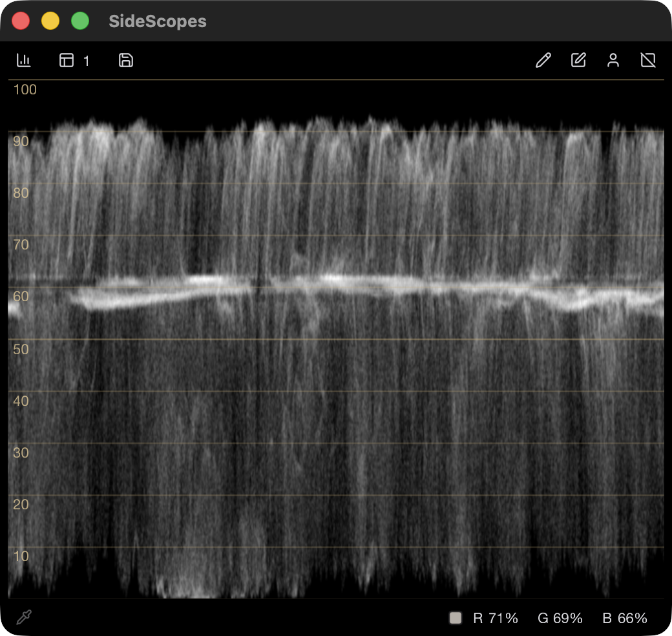Open the scope type chart icon
672x636 pixels.
(x=23, y=60)
